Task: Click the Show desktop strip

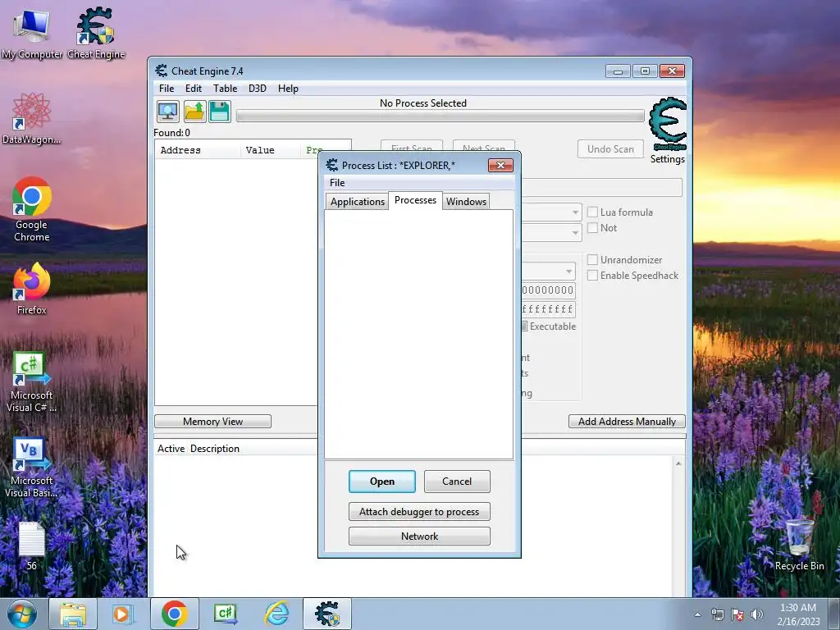Action: (x=835, y=614)
